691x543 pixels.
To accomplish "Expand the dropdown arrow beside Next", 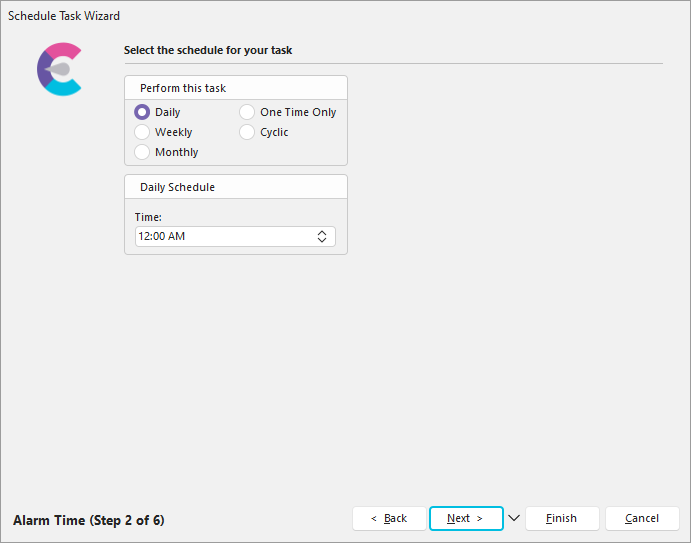I will pos(514,518).
